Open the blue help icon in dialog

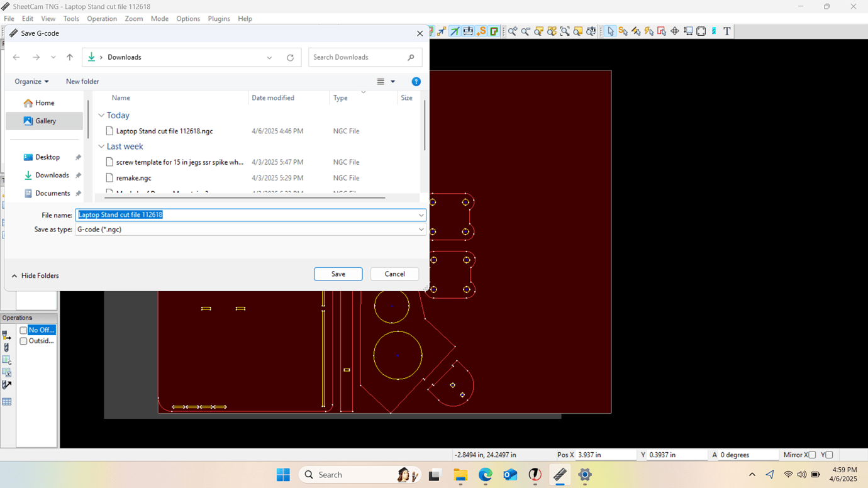pyautogui.click(x=416, y=82)
